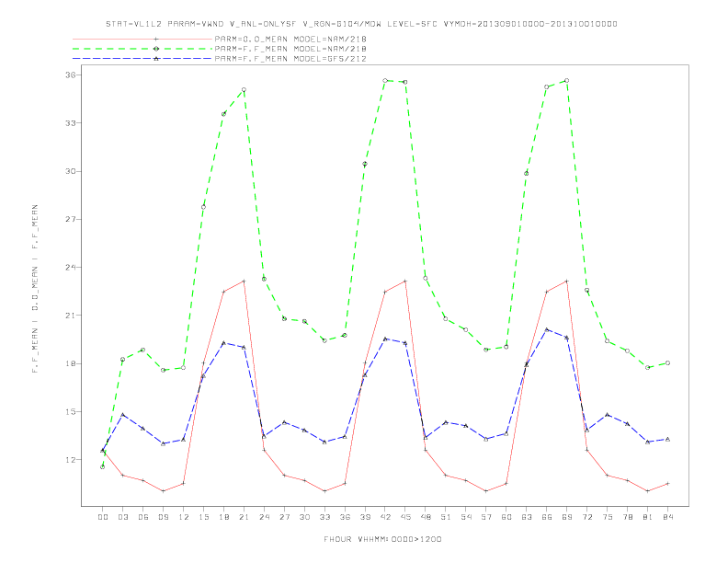This screenshot has width=728, height=563.
Task: Click x-axis tick label 60
Action: coord(506,517)
